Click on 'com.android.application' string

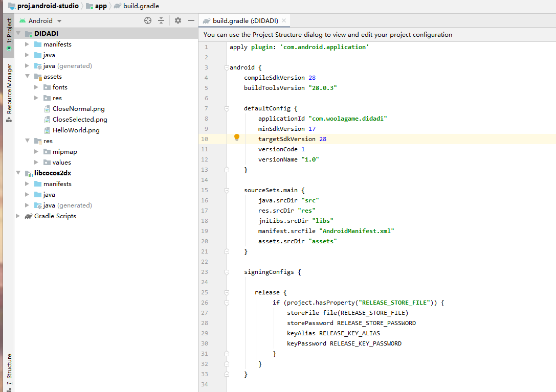coord(324,47)
